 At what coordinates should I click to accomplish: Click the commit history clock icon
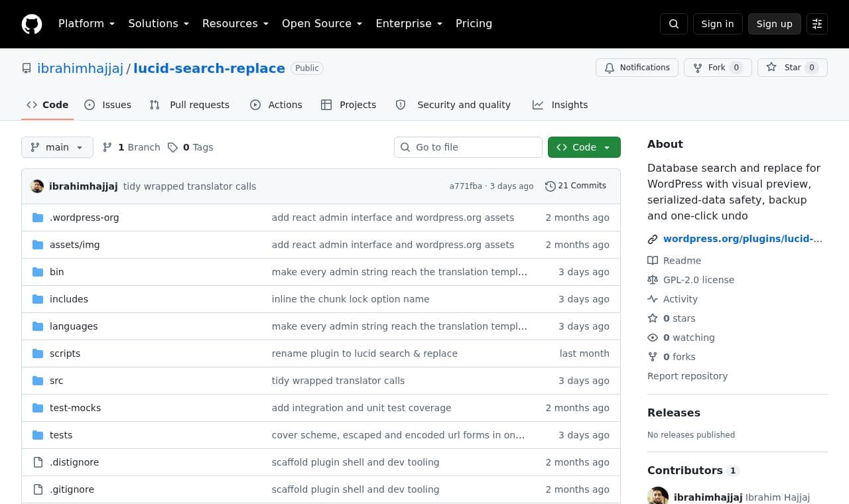(x=550, y=186)
